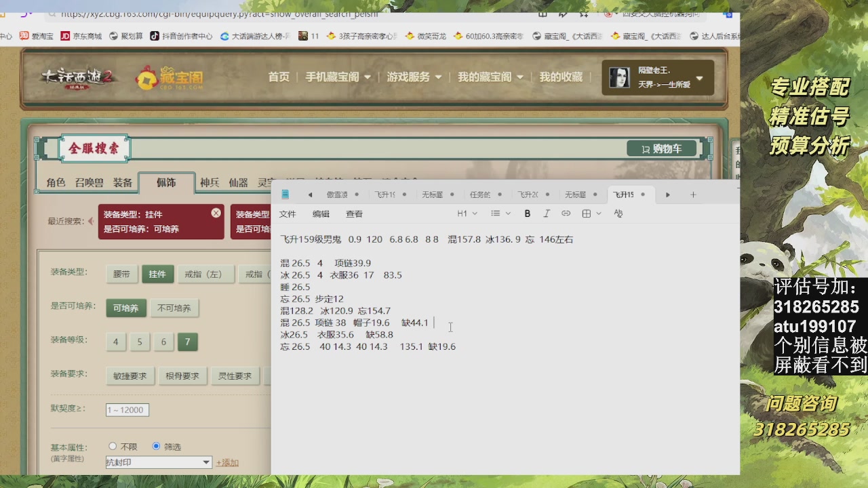Remove the 挂件 recent search card
This screenshot has width=868, height=488.
click(216, 213)
